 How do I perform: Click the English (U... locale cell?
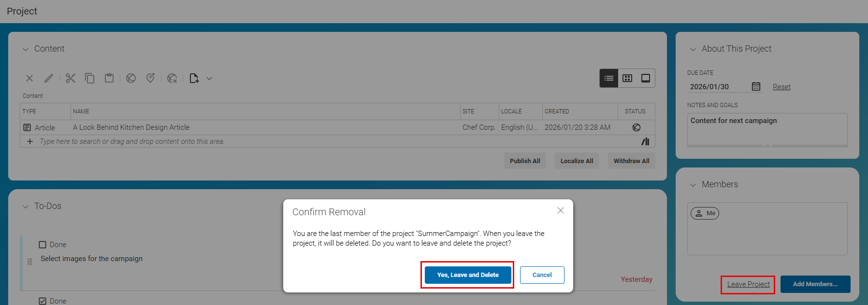point(520,127)
